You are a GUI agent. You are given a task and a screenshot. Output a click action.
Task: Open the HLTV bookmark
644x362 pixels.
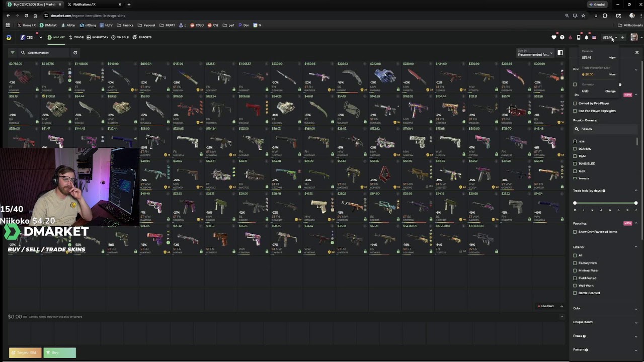point(106,25)
